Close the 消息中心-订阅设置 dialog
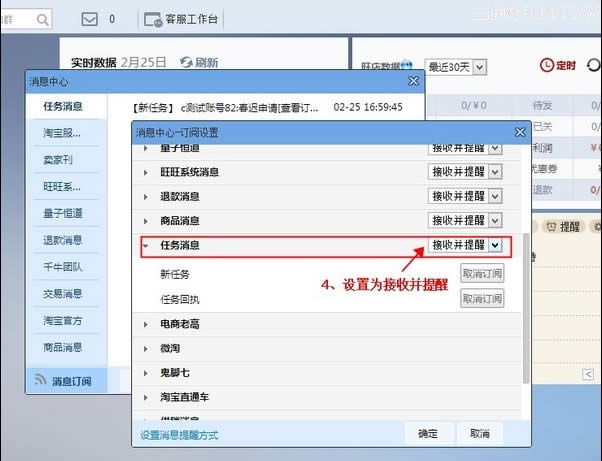Viewport: 602px width, 461px height. 519,132
